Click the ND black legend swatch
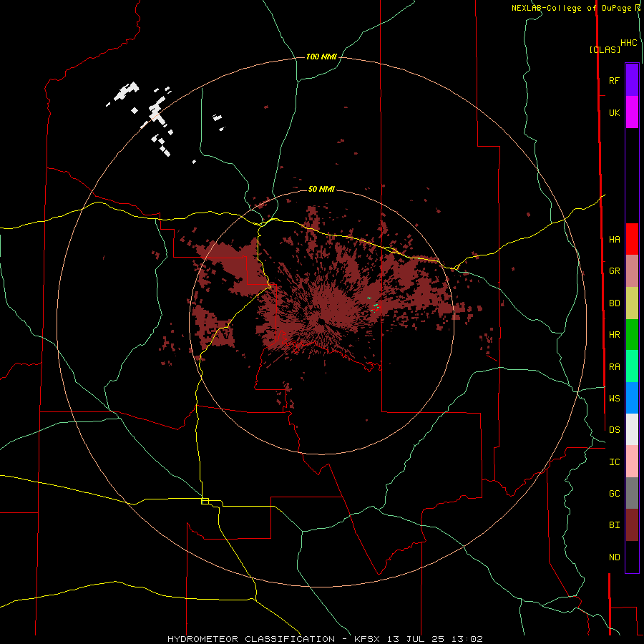This screenshot has height=644, width=644. (x=632, y=557)
